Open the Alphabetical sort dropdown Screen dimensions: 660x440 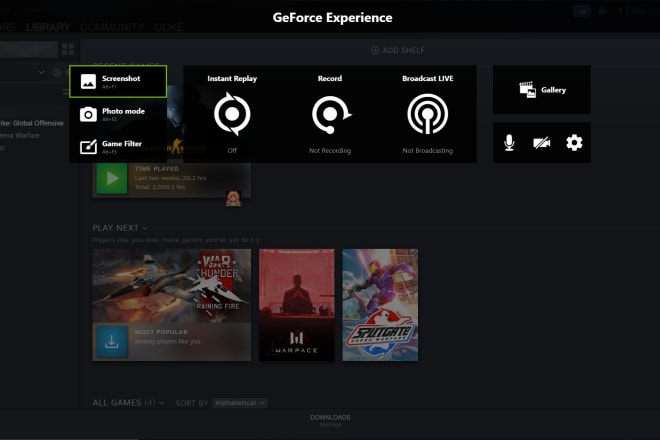pyautogui.click(x=240, y=403)
